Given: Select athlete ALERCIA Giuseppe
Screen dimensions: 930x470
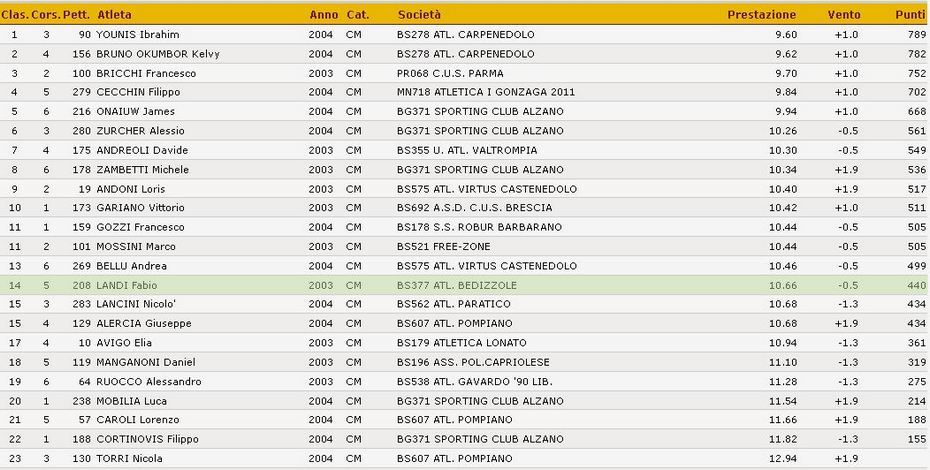Looking at the screenshot, I should 144,323.
